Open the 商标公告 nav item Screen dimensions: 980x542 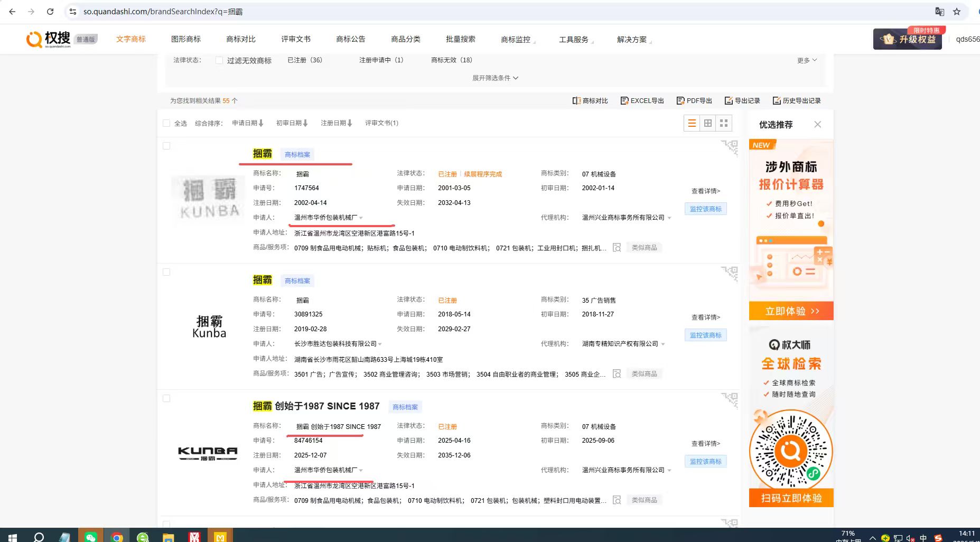351,39
